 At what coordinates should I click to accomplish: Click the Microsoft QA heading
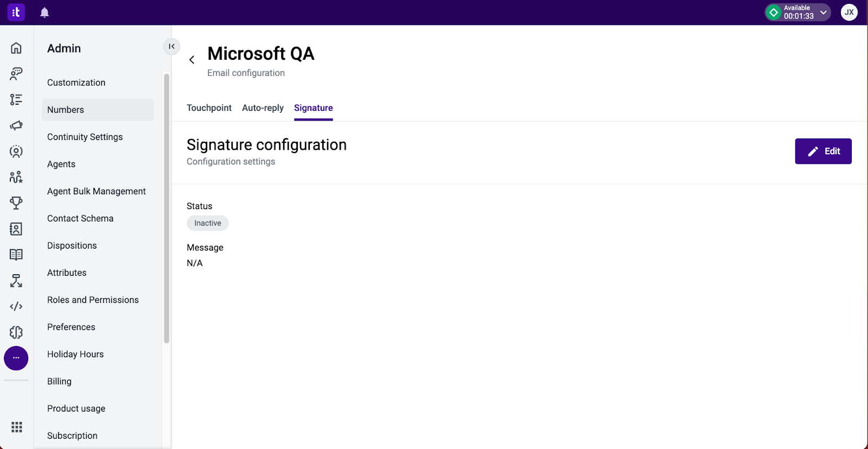coord(261,54)
